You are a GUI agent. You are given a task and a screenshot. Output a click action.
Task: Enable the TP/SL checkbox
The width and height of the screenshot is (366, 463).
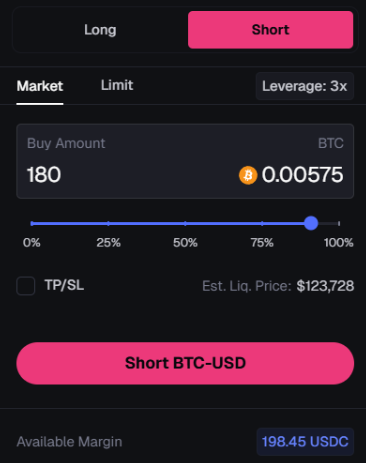pos(26,286)
